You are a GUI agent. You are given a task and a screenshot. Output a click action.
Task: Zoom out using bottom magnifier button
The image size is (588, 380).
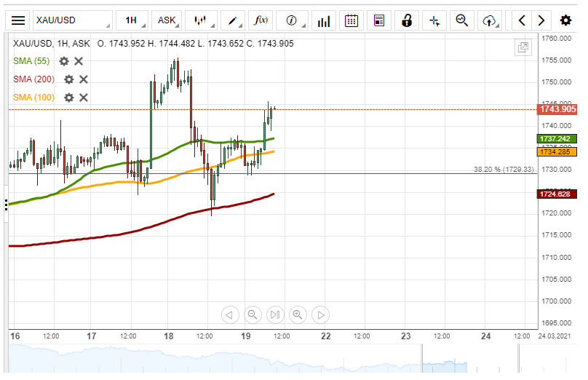pos(252,314)
